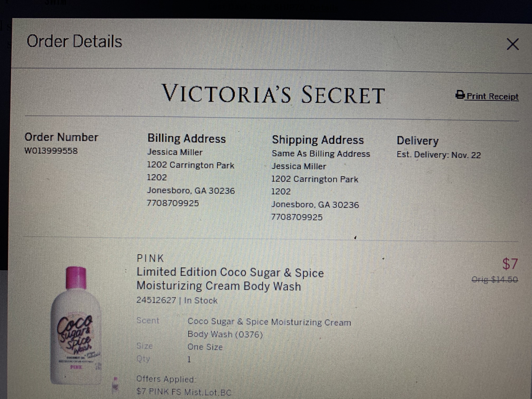The height and width of the screenshot is (399, 532).
Task: Click item number 24512627 In Stock
Action: coord(177,300)
